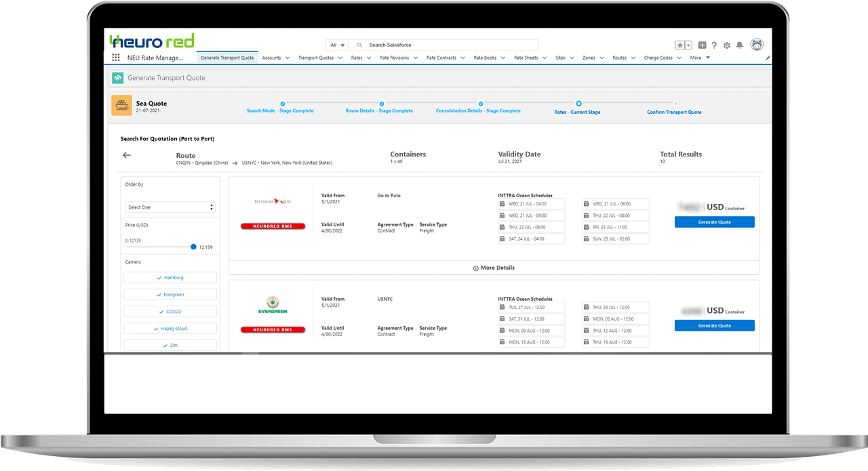This screenshot has height=471, width=868.
Task: Click the pencil icon to edit navigation
Action: [768, 58]
